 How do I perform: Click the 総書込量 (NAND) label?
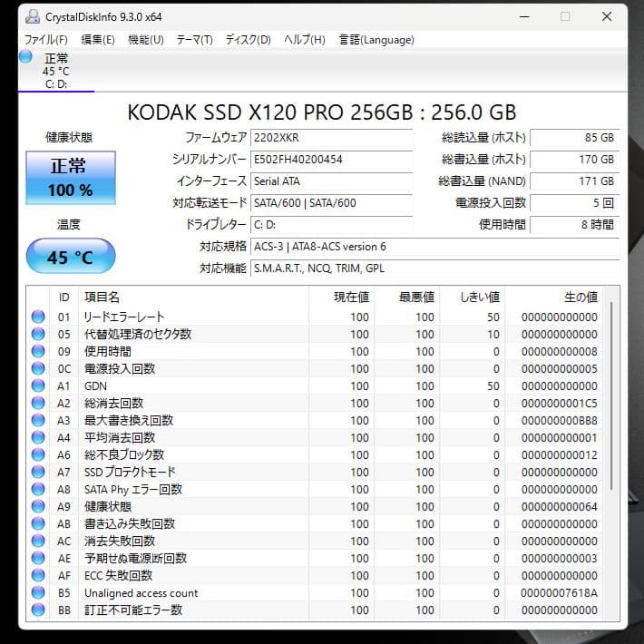click(483, 181)
